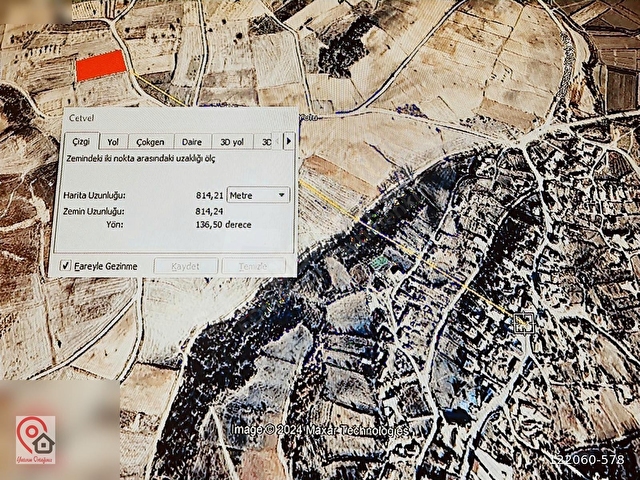Open the 3D yol tab

pos(232,142)
